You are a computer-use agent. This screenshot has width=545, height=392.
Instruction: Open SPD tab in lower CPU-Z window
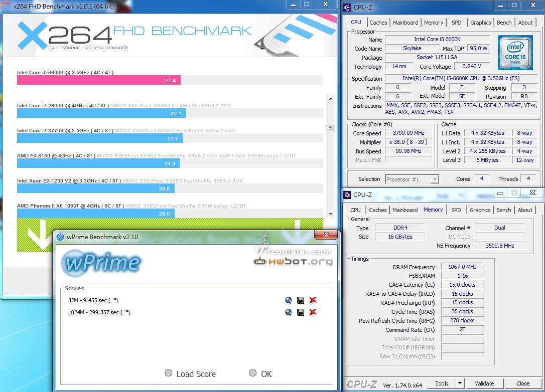tap(456, 210)
